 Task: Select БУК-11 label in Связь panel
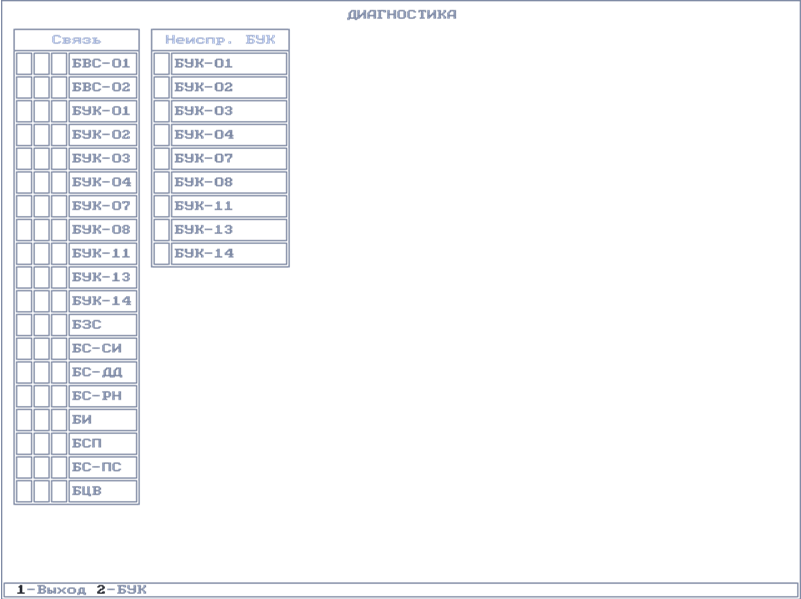point(103,254)
